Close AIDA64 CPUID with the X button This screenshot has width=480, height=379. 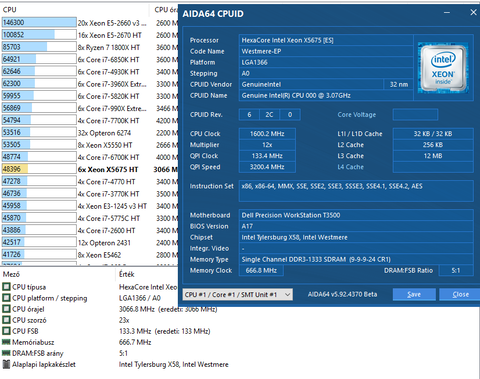tap(473, 13)
